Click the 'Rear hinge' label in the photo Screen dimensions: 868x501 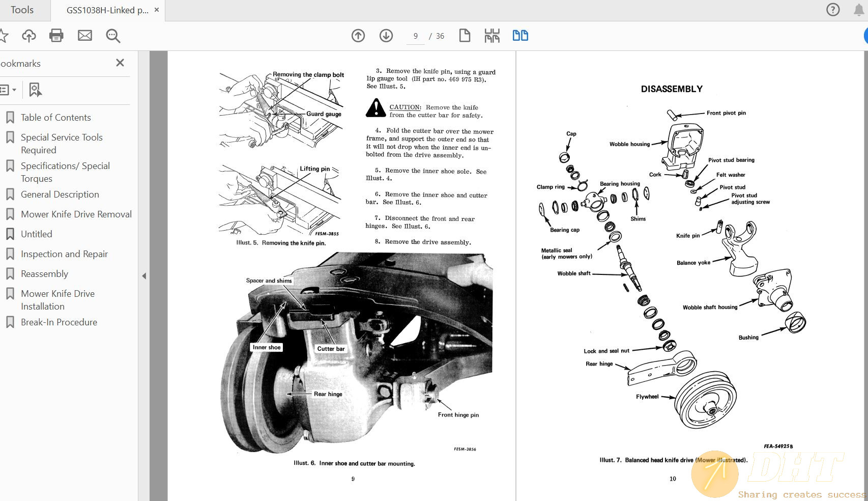click(x=328, y=394)
